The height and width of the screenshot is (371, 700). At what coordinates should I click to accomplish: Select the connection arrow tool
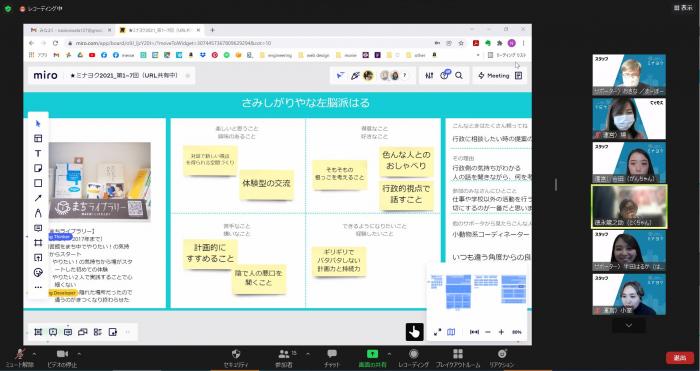(38, 198)
